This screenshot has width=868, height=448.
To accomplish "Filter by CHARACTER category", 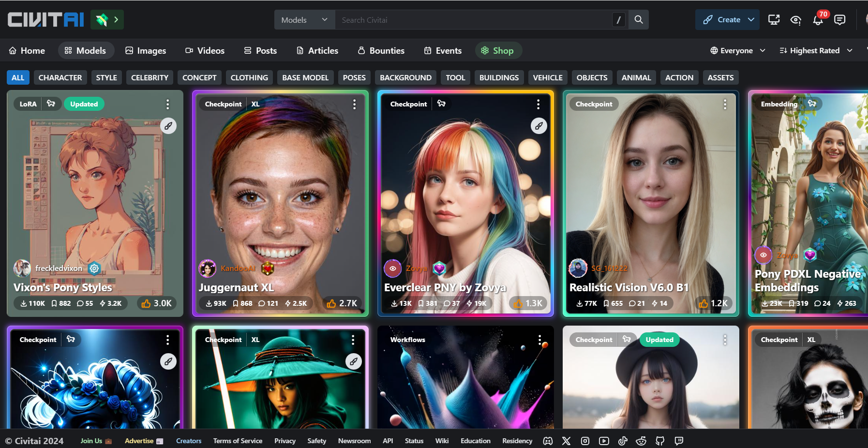I will [x=60, y=77].
